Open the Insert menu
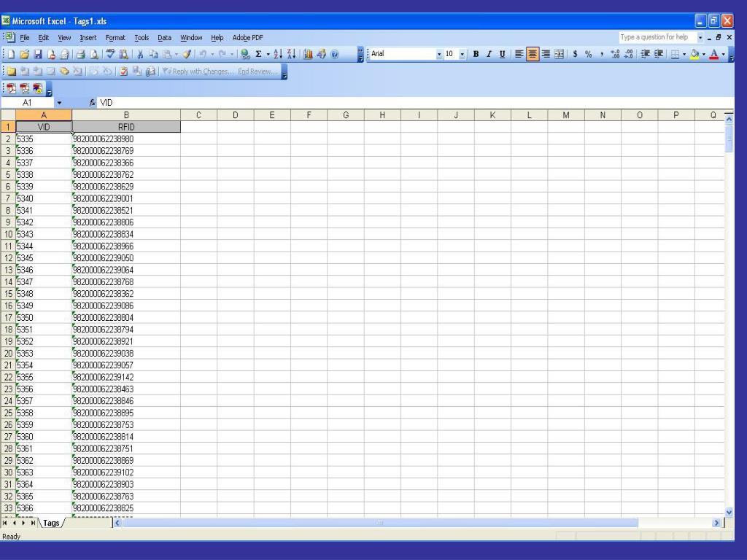Viewport: 747px width, 560px height. click(x=88, y=38)
